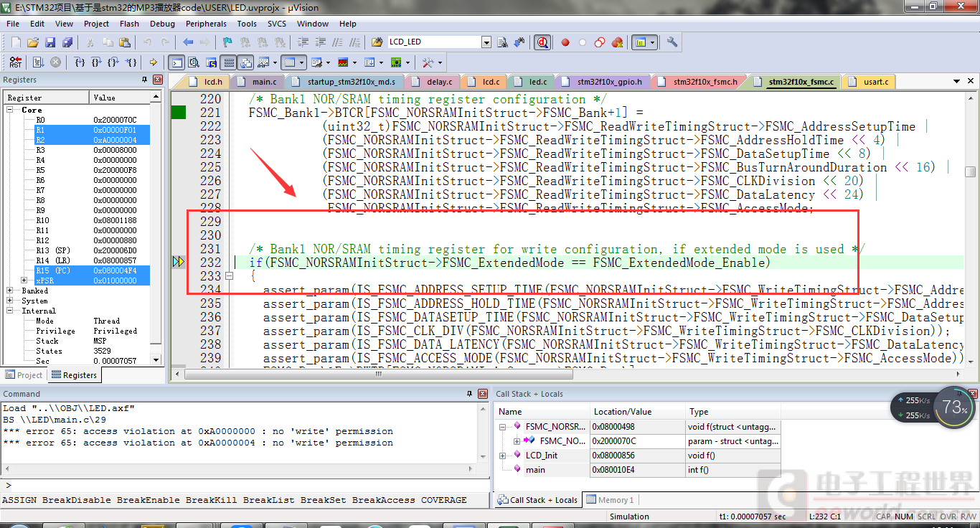Kill all breakpoints with the red X icon
This screenshot has height=528, width=980.
[x=617, y=42]
